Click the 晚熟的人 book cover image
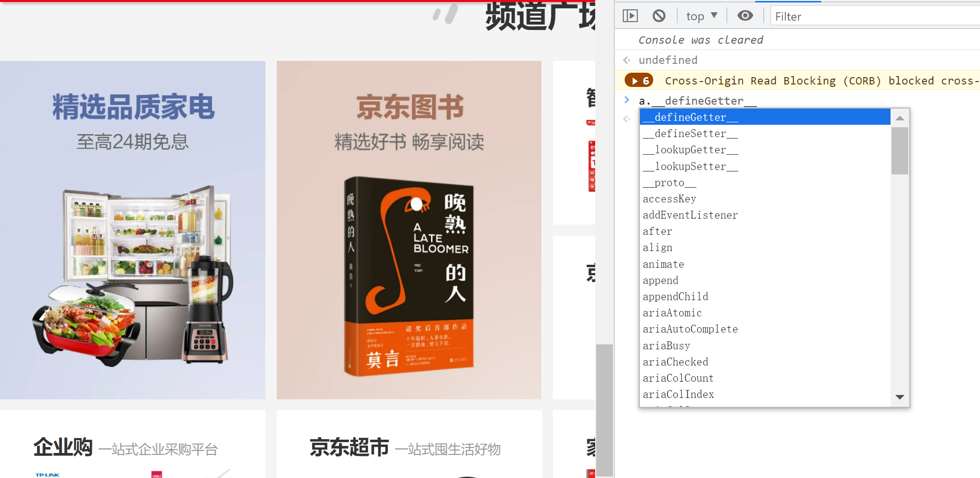Image resolution: width=980 pixels, height=478 pixels. coord(409,277)
